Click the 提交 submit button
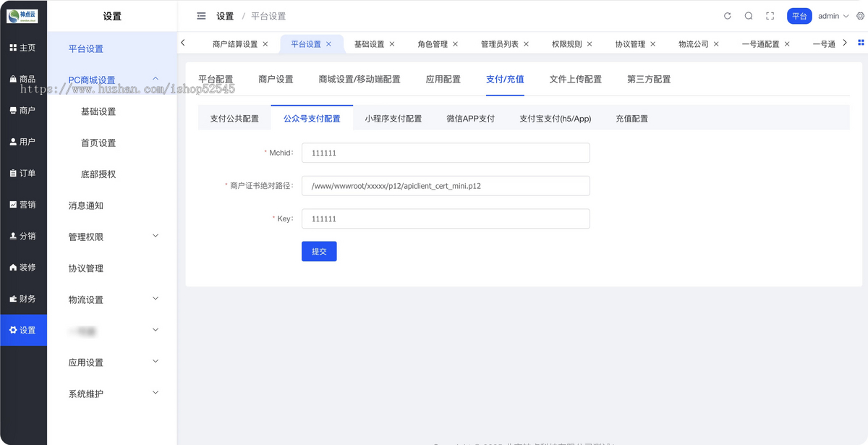Viewport: 868px width, 445px height. point(319,251)
